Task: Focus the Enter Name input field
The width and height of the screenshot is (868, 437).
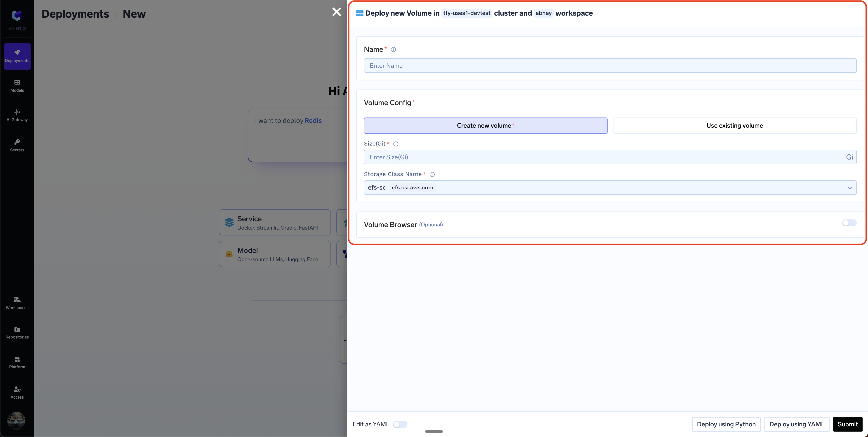Action: tap(610, 66)
